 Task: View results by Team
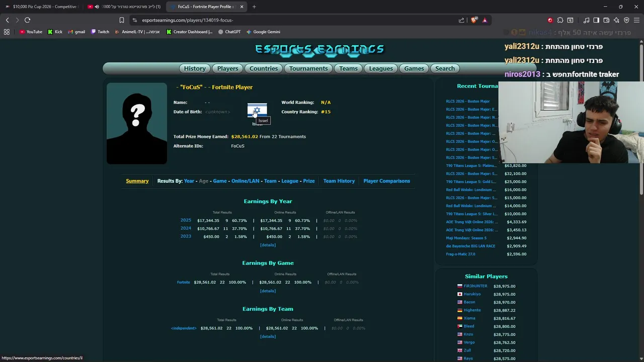point(270,181)
